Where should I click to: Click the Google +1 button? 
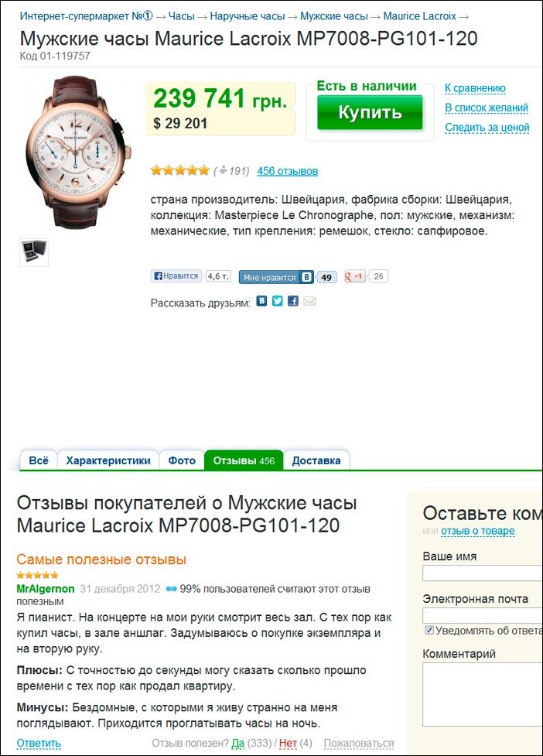point(355,276)
